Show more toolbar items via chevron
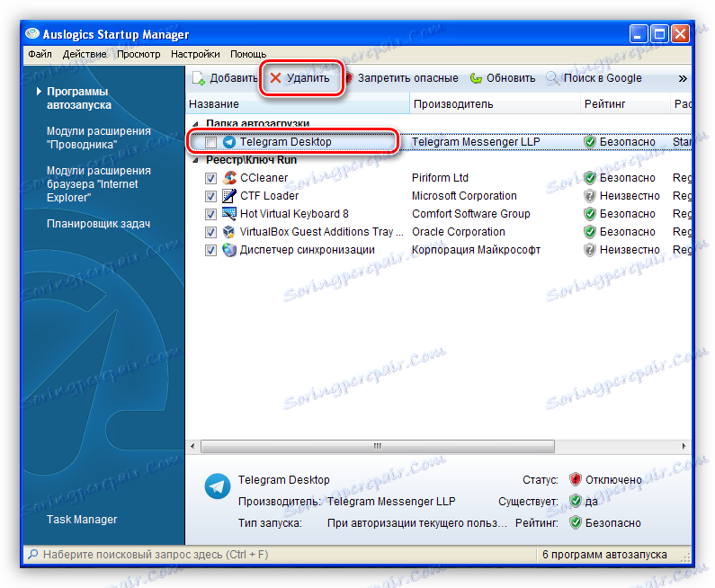Screen dimensions: 715x588 click(x=683, y=78)
